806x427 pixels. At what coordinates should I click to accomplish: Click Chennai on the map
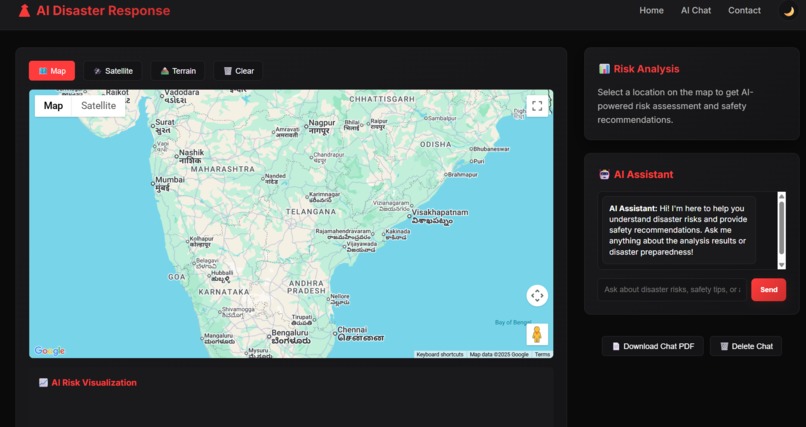[358, 334]
